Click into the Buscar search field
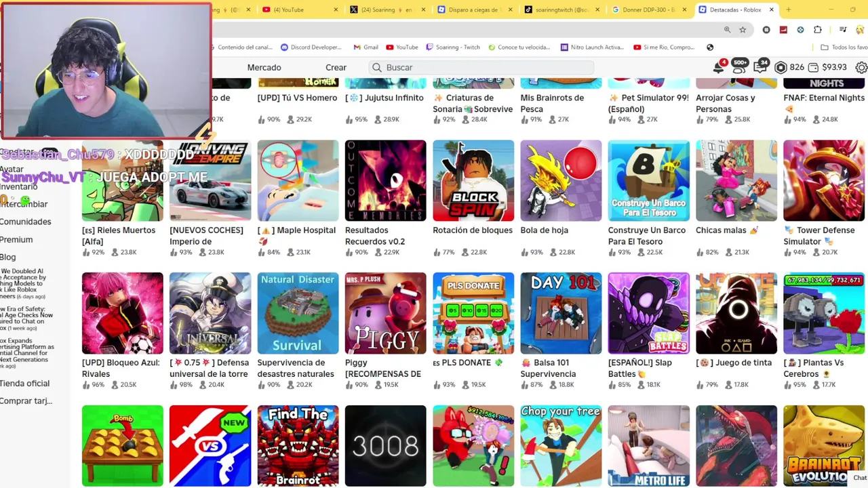This screenshot has height=488, width=868. coord(481,67)
